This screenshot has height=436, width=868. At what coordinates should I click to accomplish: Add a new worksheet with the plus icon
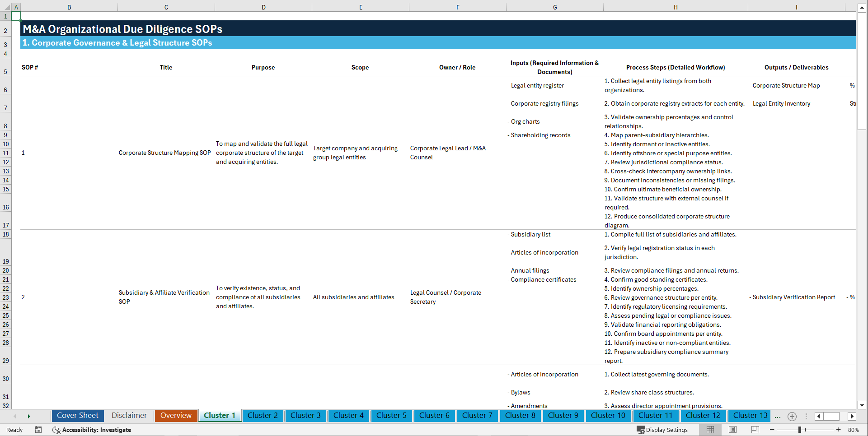[x=792, y=416]
